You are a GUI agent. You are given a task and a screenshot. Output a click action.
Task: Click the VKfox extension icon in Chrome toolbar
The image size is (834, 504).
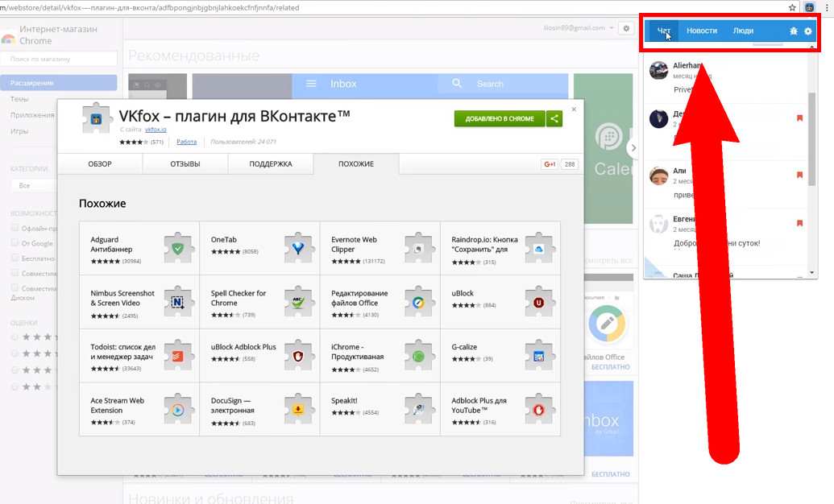tap(810, 6)
